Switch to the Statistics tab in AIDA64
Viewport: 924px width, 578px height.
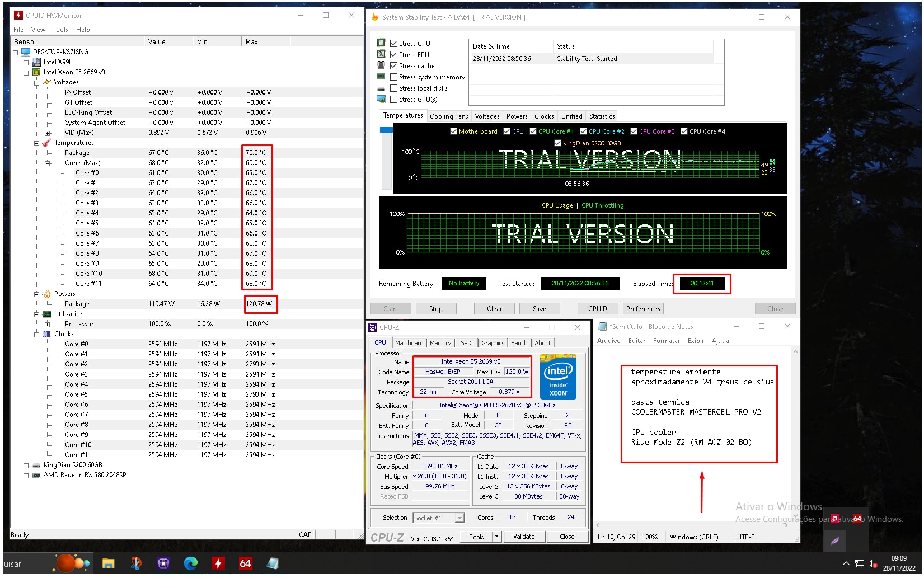pos(602,116)
